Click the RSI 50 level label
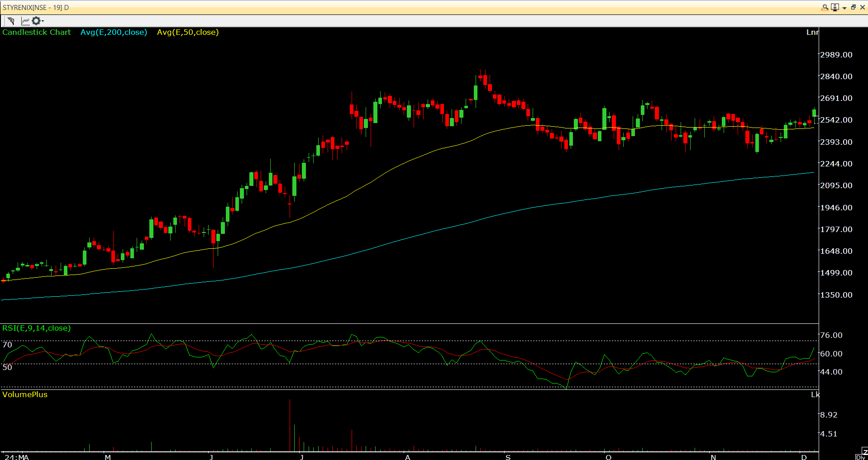The width and height of the screenshot is (868, 460). [x=7, y=367]
